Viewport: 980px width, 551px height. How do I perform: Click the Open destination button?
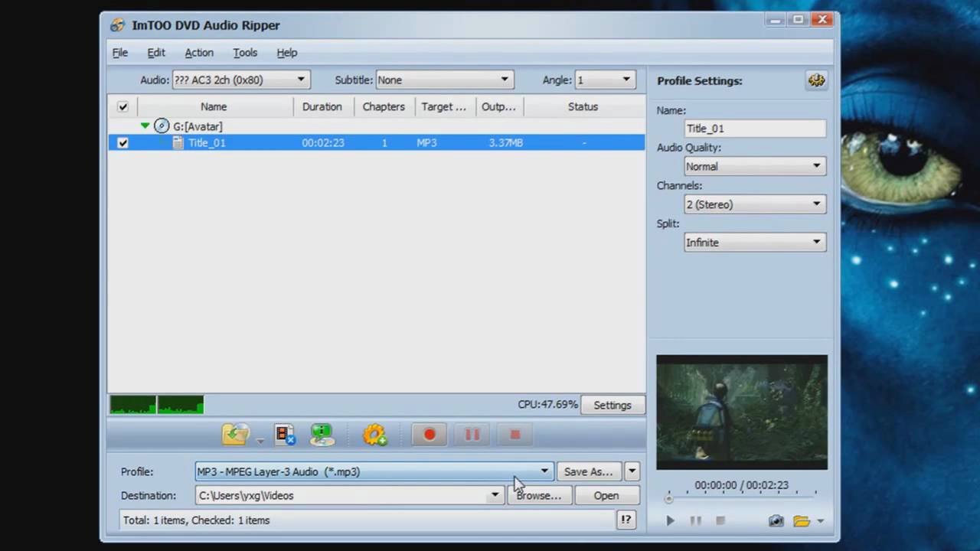(606, 495)
